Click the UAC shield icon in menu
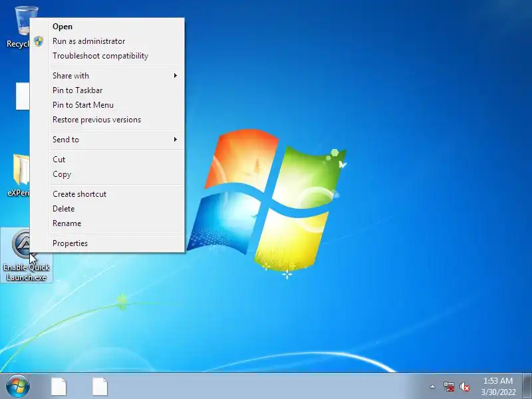Viewport: 532px width, 399px height. [x=39, y=41]
